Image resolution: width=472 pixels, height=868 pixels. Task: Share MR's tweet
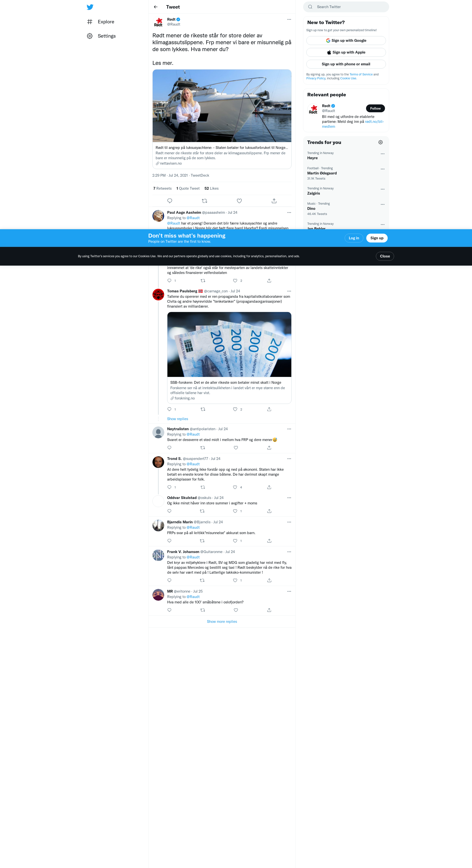pos(269,610)
